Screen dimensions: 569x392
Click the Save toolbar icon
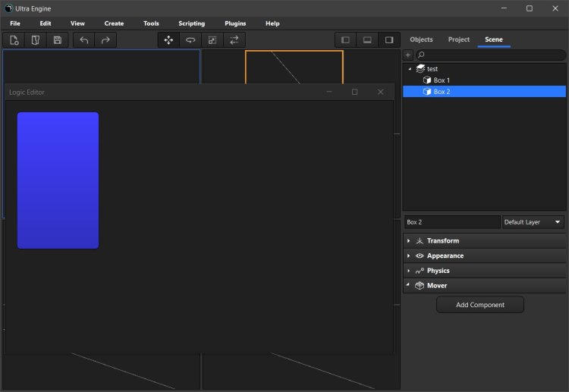(x=58, y=40)
